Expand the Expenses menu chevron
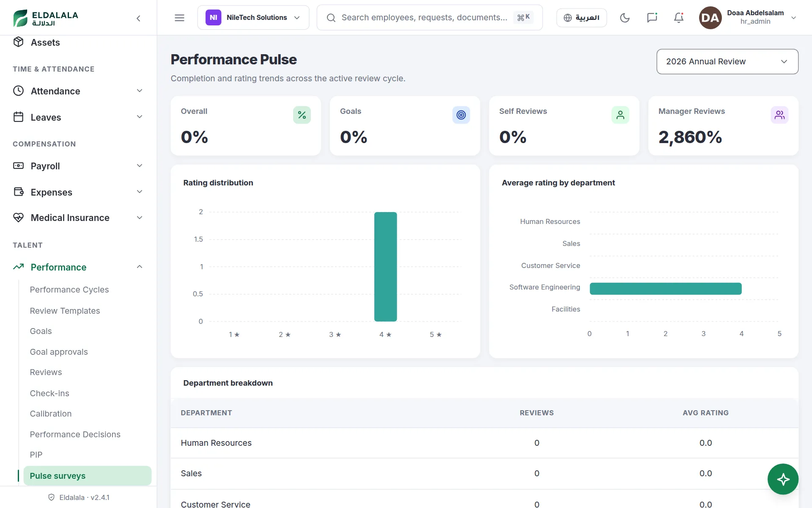The image size is (812, 508). [140, 192]
